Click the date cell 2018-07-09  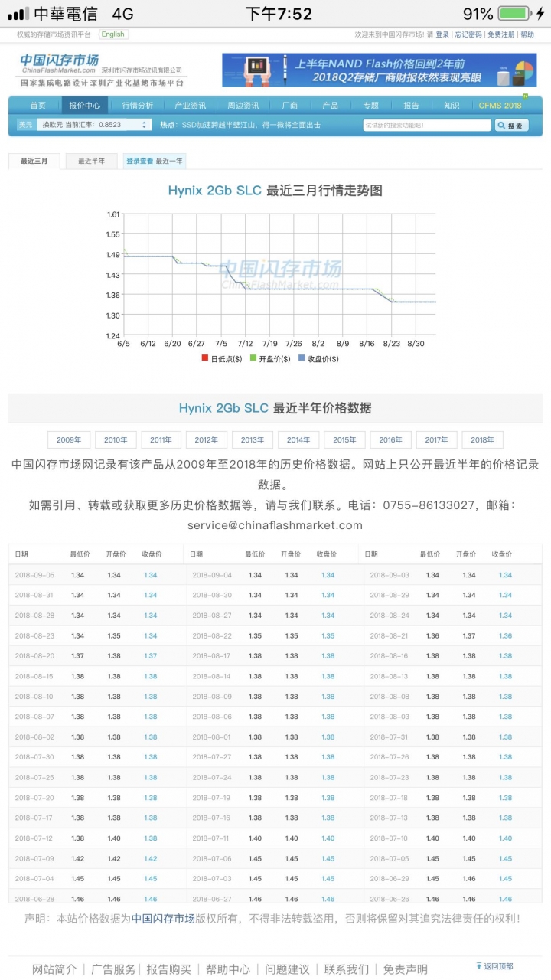[x=34, y=859]
